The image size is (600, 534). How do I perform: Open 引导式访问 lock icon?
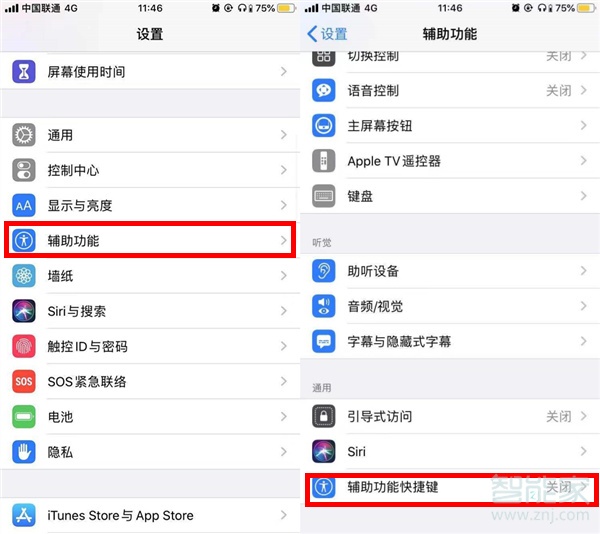[x=324, y=416]
